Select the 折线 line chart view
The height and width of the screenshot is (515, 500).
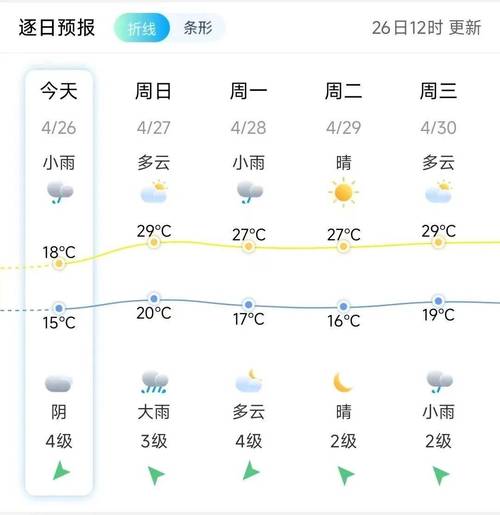(x=142, y=28)
